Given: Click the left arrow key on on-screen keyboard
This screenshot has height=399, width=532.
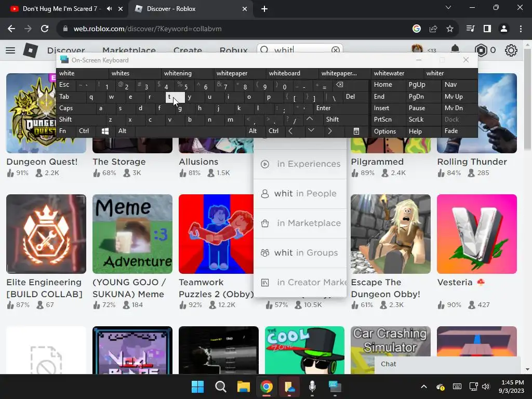Looking at the screenshot, I should pyautogui.click(x=291, y=131).
